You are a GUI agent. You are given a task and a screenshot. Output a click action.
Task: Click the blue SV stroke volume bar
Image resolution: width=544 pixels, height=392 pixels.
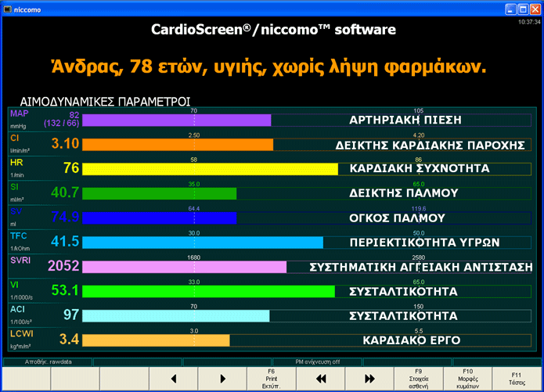point(160,218)
